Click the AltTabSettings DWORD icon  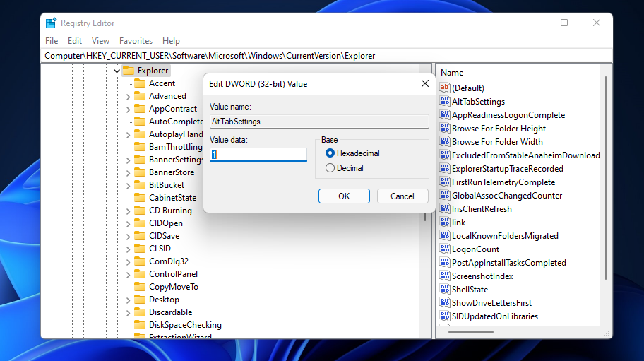444,101
